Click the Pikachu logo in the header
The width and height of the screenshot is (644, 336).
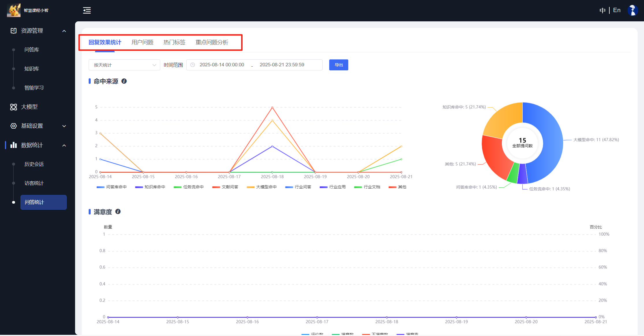pos(14,10)
